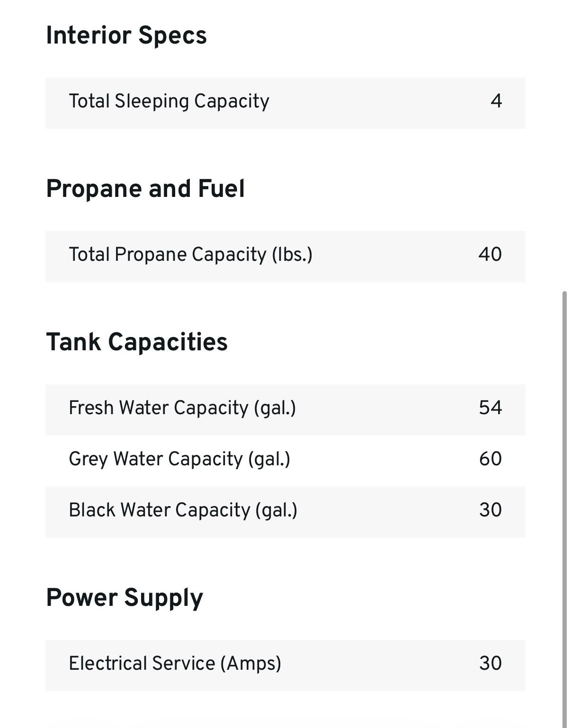Click the propane capacity value 40
The image size is (571, 728).
490,254
